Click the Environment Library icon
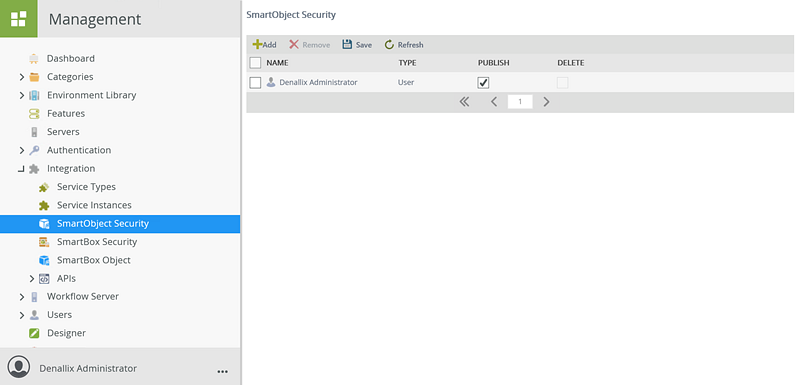Screen dimensions: 800x385 pyautogui.click(x=34, y=95)
